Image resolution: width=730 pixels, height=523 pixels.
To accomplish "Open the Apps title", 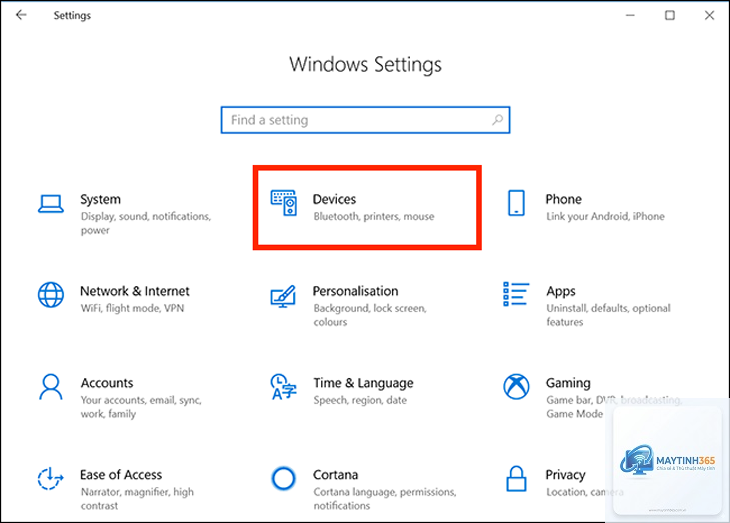I will [x=561, y=292].
